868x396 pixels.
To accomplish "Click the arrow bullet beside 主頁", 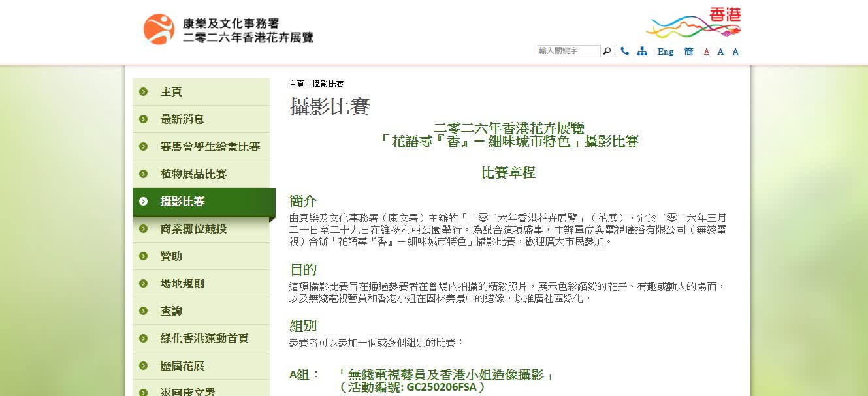I will point(143,92).
